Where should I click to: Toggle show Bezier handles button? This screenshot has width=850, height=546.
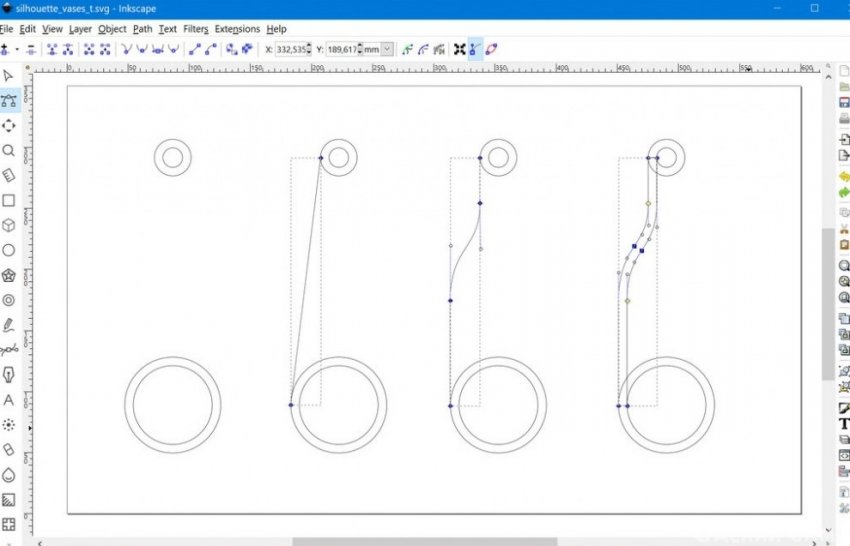tap(475, 48)
